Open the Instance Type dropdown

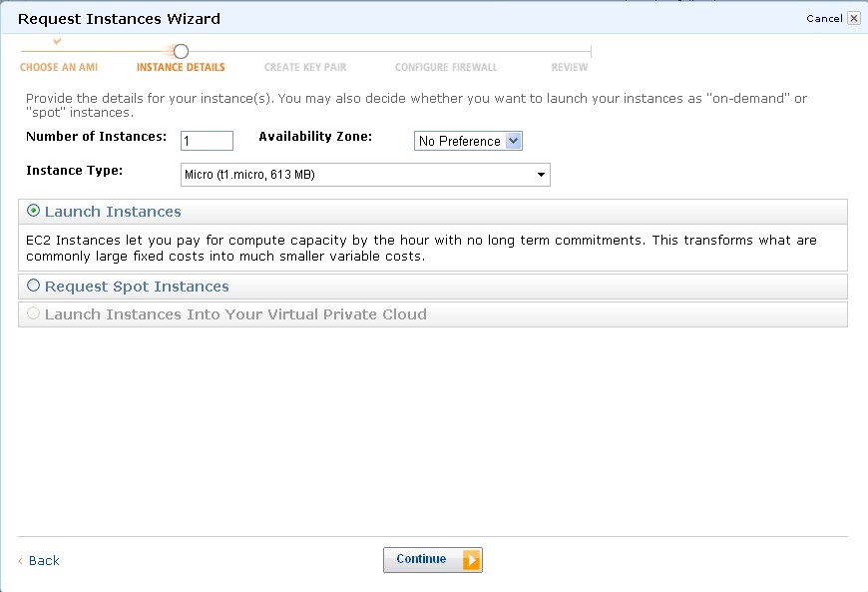pyautogui.click(x=365, y=175)
